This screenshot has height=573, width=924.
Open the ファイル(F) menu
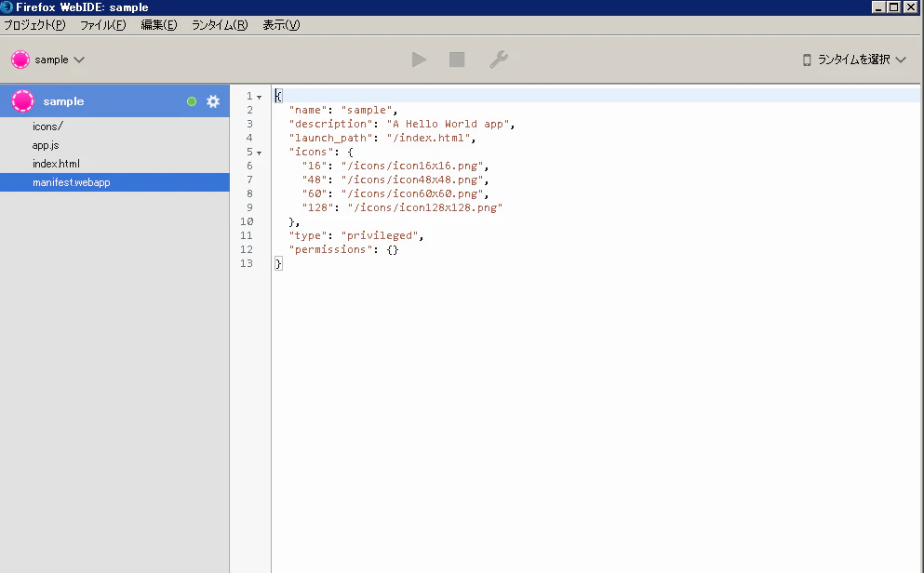tap(103, 25)
